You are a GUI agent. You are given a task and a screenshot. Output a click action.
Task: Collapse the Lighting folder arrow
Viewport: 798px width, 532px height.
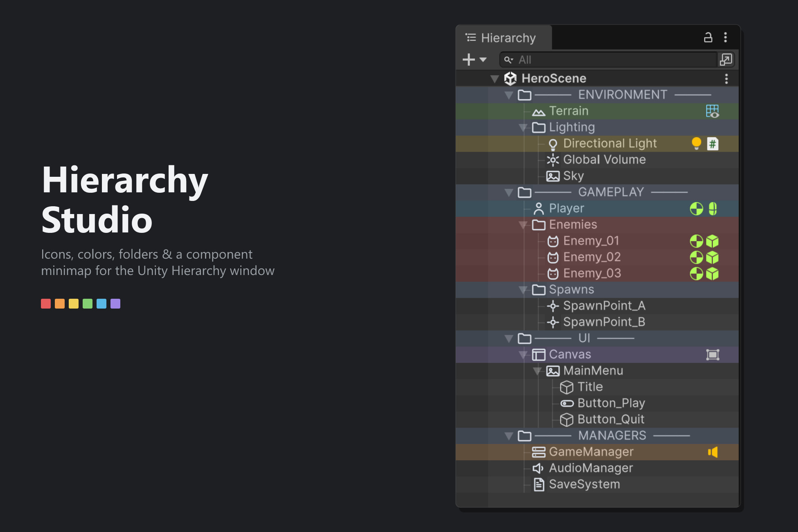point(523,128)
